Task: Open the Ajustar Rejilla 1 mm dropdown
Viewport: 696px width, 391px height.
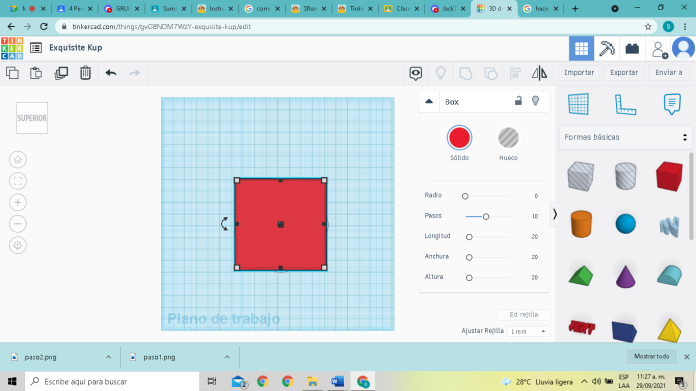Action: click(528, 332)
